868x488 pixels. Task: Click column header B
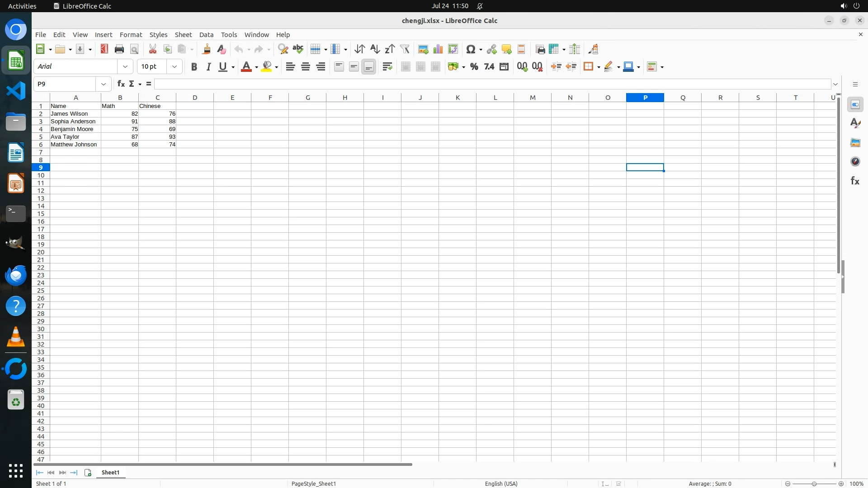120,98
